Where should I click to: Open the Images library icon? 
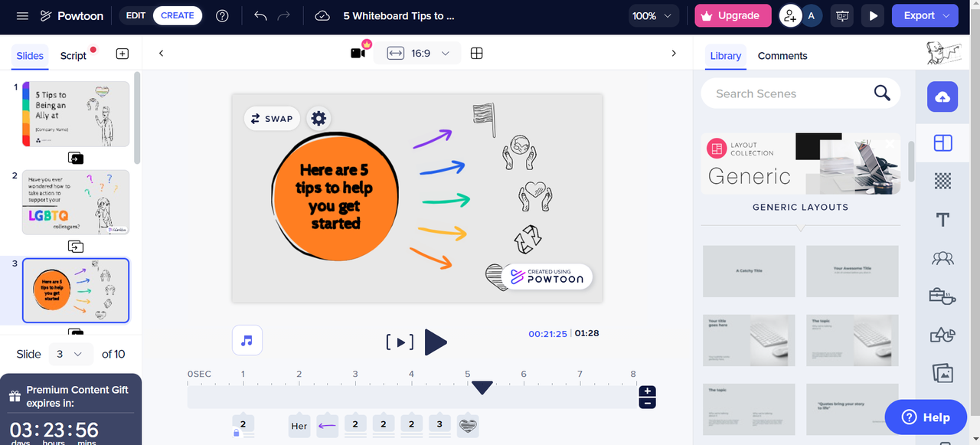(942, 373)
